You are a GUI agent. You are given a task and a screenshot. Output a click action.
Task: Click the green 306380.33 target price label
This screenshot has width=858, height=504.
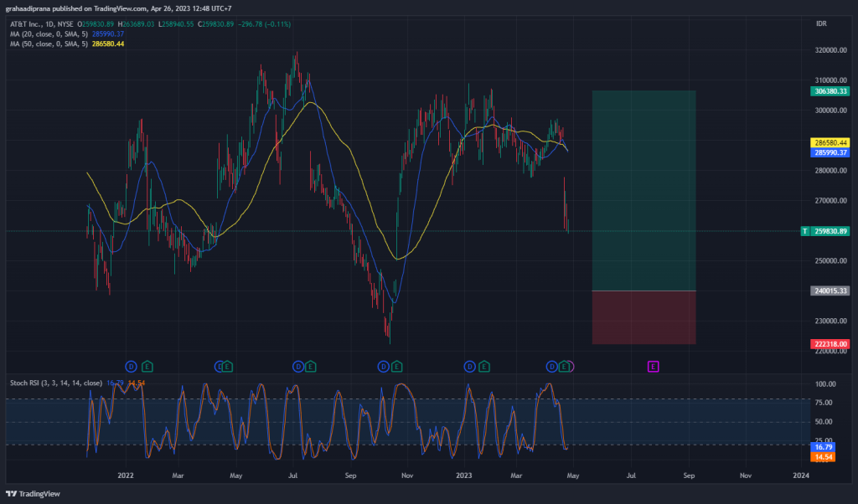coord(830,91)
